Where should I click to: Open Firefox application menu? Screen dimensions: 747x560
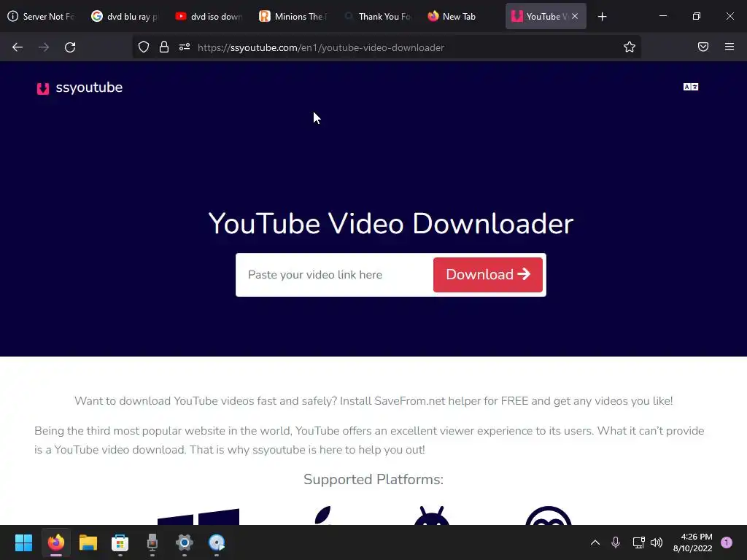729,47
